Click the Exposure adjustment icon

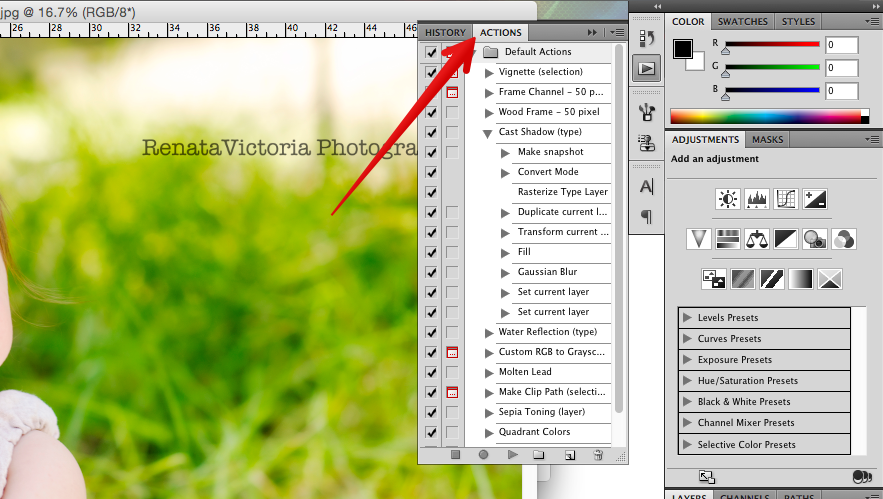pyautogui.click(x=814, y=199)
